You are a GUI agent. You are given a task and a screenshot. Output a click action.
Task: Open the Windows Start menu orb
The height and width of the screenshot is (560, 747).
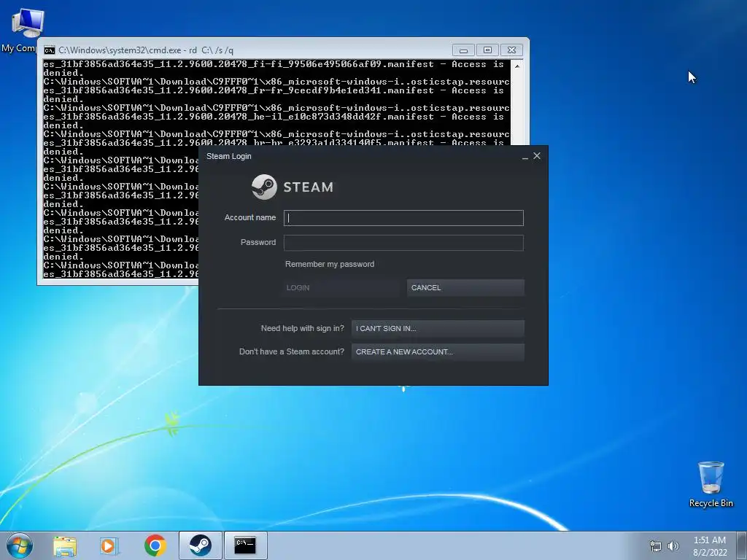click(x=20, y=545)
